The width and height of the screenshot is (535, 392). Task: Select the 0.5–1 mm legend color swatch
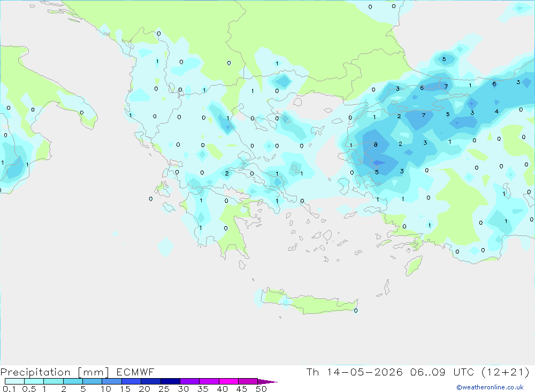pyautogui.click(x=34, y=381)
